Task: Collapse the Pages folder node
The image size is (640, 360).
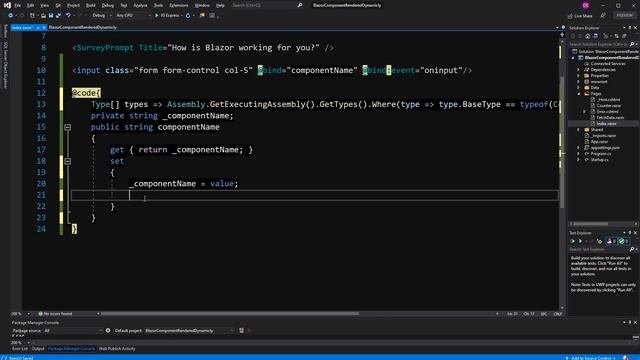Action: coord(578,93)
